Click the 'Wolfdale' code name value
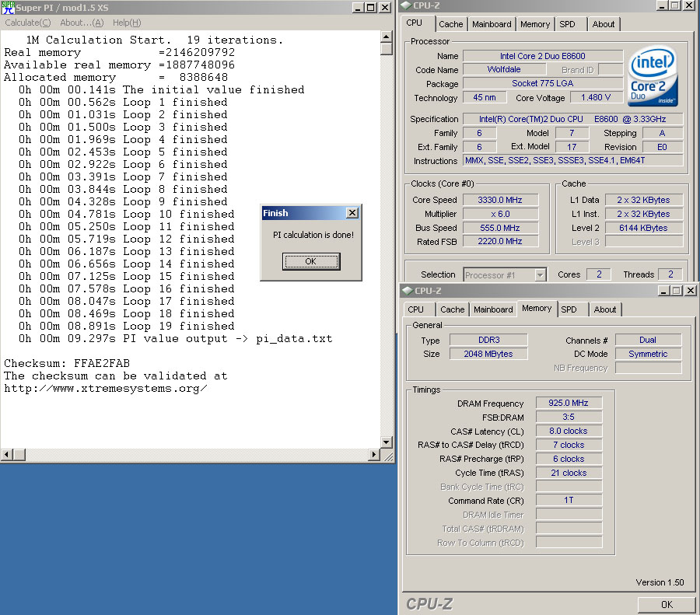 point(504,69)
